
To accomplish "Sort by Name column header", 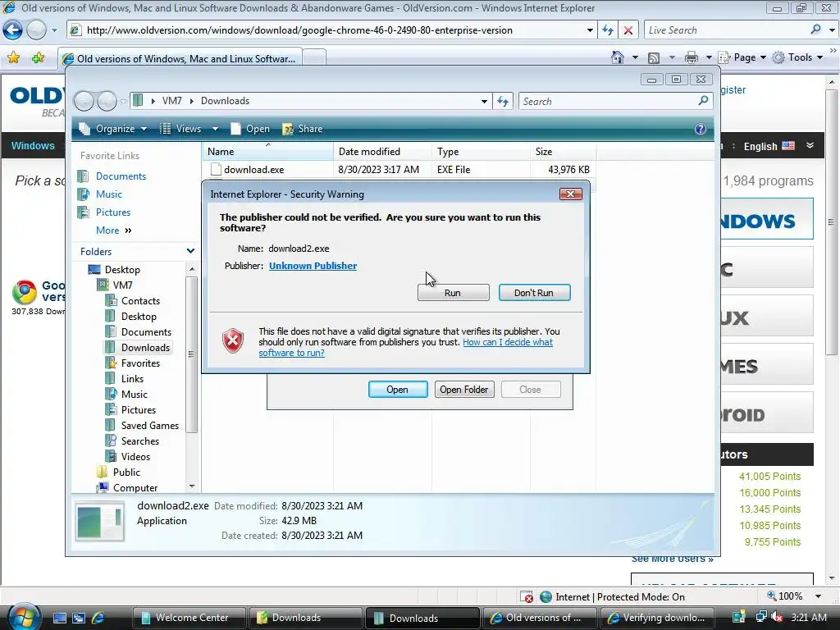I will (x=268, y=152).
